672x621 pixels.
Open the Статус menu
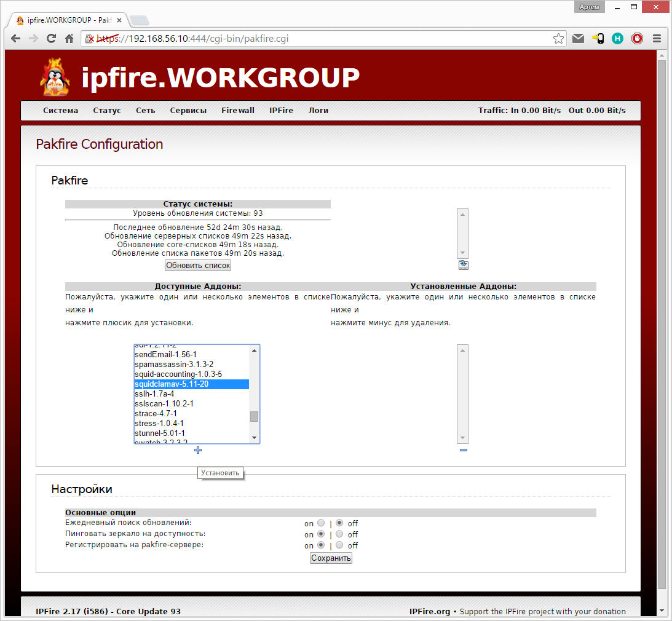(107, 111)
